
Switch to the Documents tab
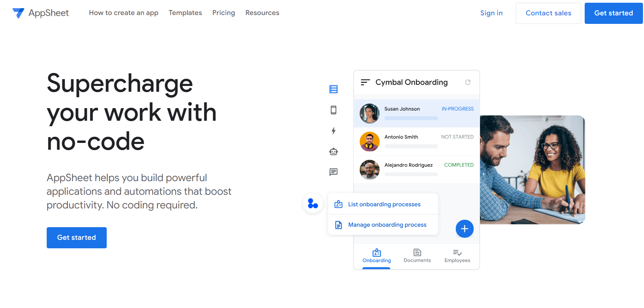click(x=417, y=256)
